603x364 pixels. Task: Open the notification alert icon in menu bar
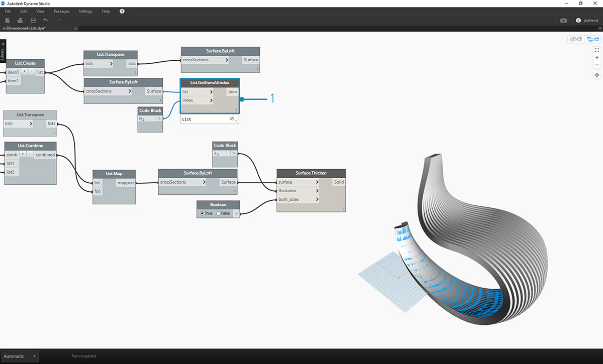pos(122,11)
